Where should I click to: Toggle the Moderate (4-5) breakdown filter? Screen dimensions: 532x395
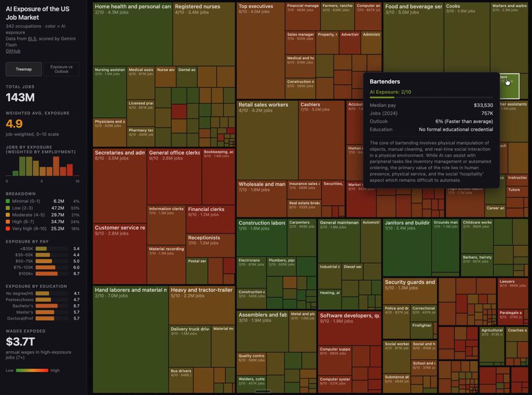28,214
